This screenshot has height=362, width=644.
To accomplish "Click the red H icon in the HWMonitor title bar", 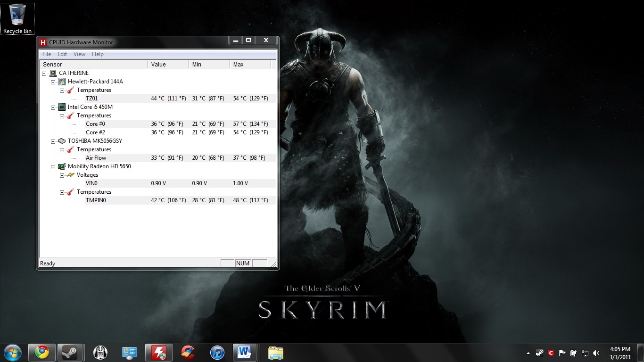I will [x=43, y=42].
